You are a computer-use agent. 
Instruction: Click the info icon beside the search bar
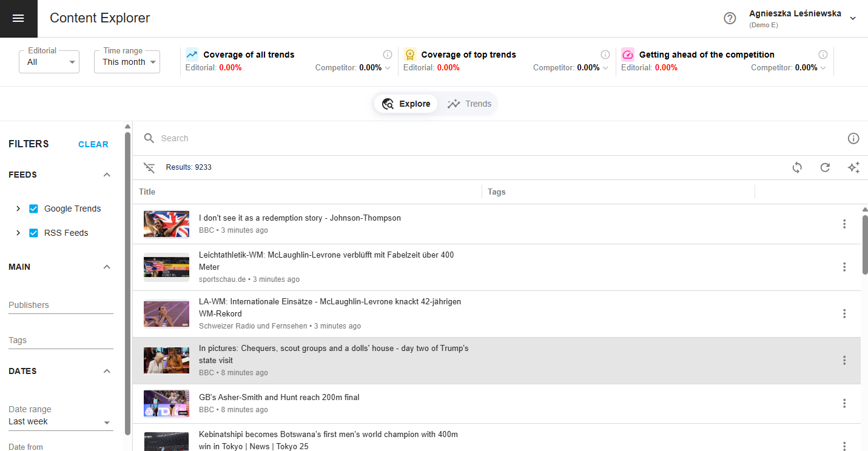[853, 139]
